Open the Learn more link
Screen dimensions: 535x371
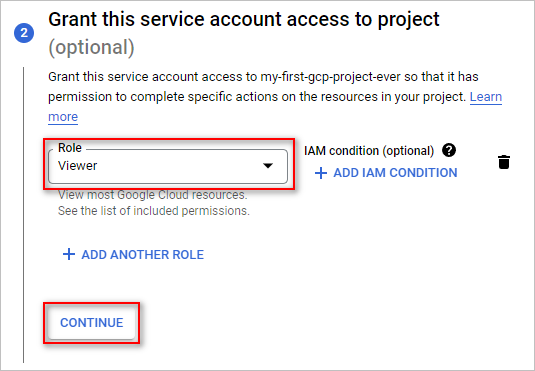coord(486,97)
